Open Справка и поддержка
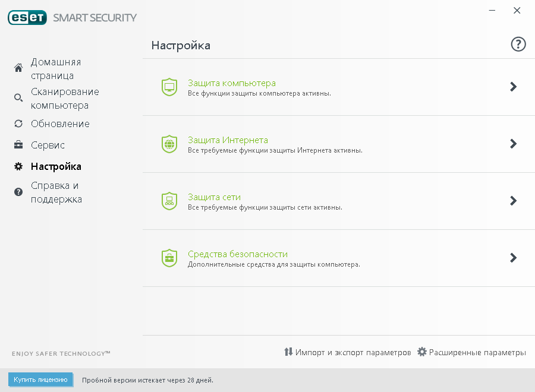The image size is (535, 392). point(56,192)
